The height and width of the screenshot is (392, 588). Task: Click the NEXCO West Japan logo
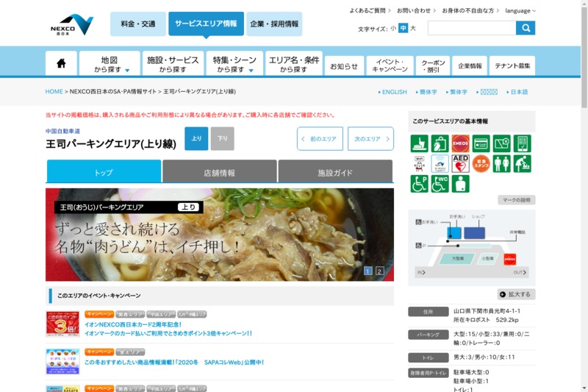(x=72, y=24)
